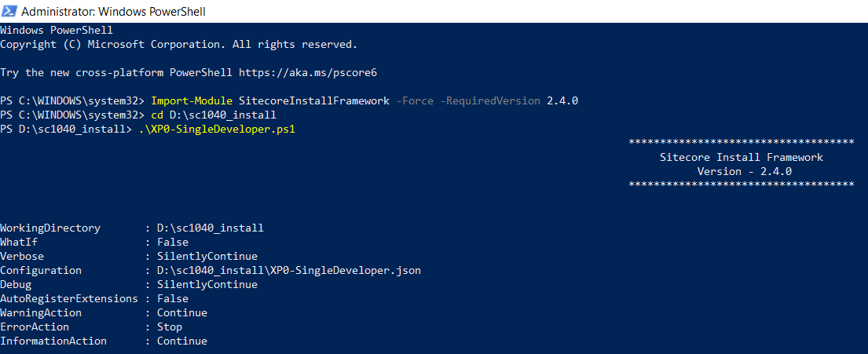This screenshot has height=354, width=868.
Task: Click the 'cd D:\sc1040_install' command
Action: (207, 115)
